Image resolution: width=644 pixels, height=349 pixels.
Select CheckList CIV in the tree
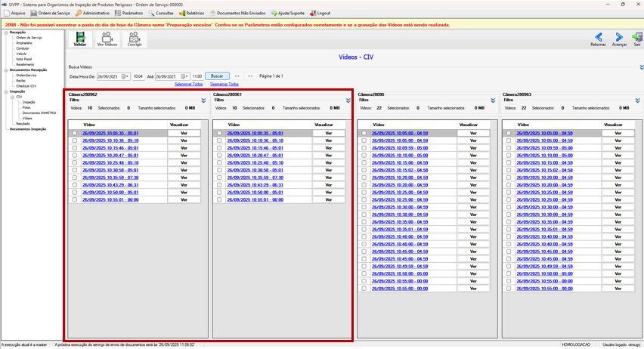[26, 86]
